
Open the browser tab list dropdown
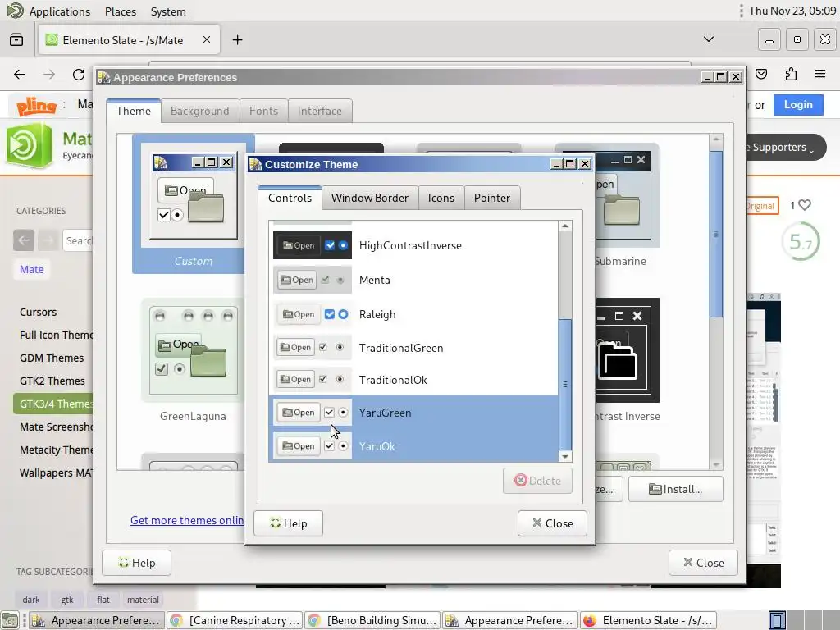point(709,39)
